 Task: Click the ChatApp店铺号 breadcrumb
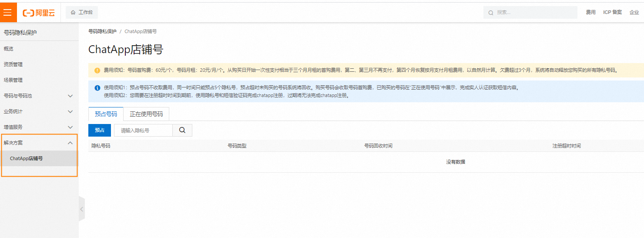click(141, 31)
